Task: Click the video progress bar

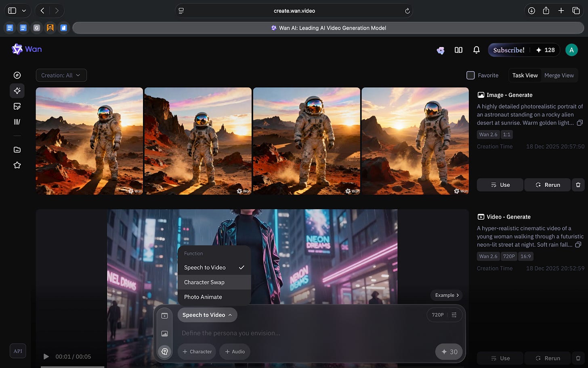Action: coord(73,366)
